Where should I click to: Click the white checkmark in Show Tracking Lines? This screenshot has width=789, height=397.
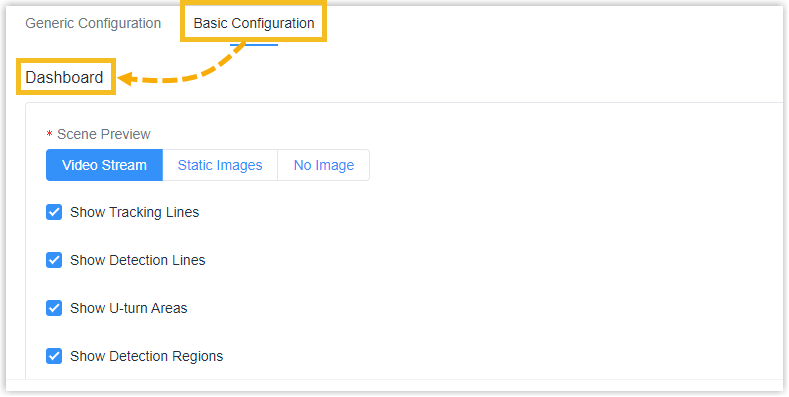pyautogui.click(x=54, y=212)
